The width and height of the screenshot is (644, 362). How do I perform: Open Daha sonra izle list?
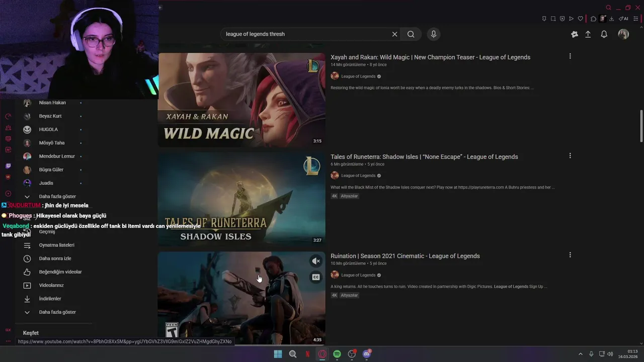point(55,258)
